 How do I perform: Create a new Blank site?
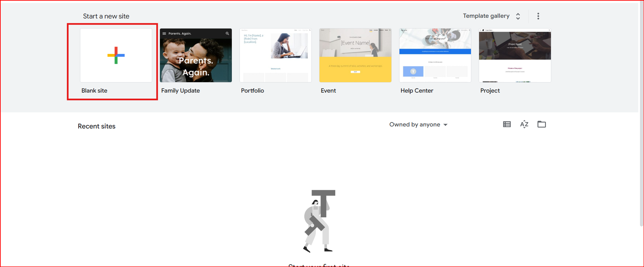[116, 55]
